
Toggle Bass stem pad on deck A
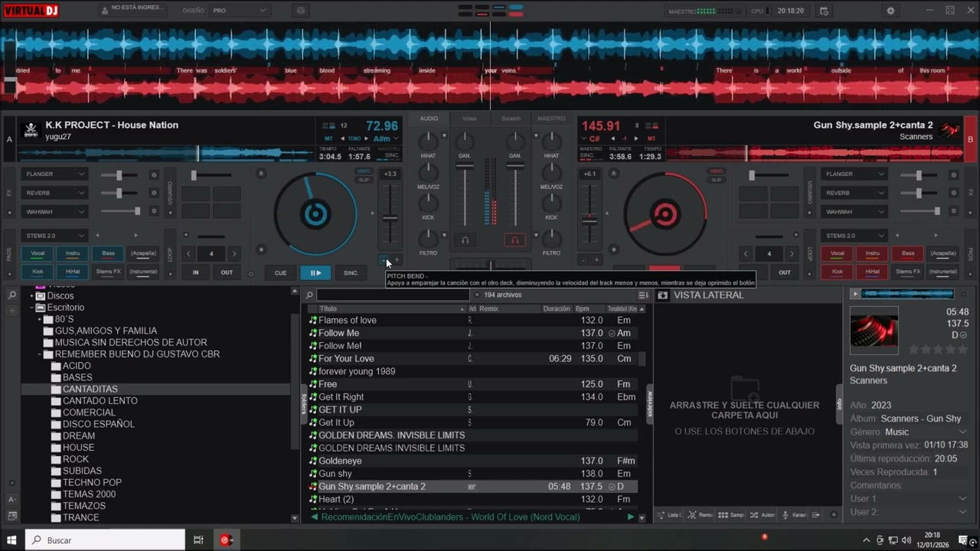point(108,253)
